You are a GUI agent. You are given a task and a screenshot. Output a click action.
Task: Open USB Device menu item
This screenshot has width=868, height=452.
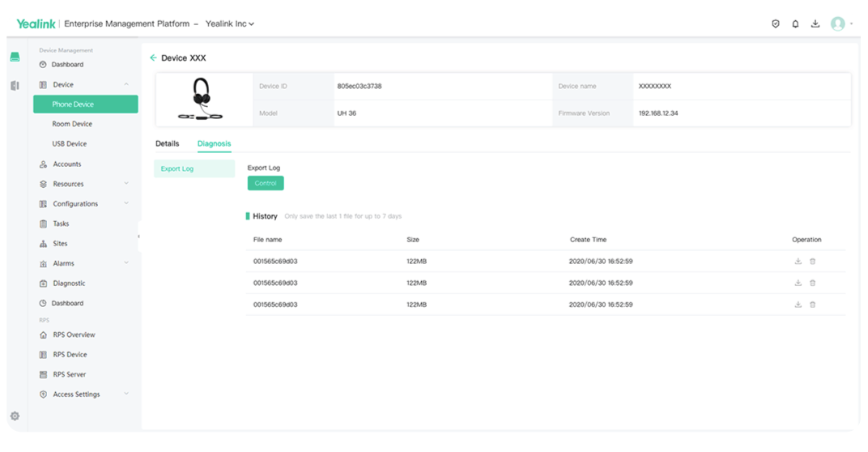point(69,144)
